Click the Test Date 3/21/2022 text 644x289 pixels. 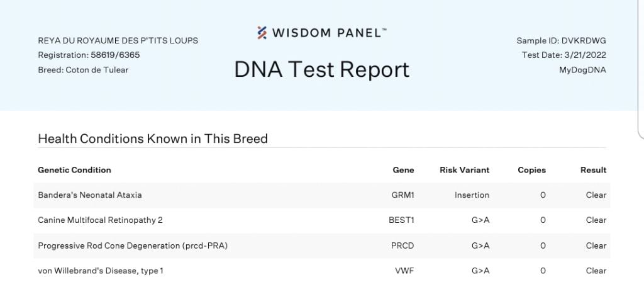pyautogui.click(x=563, y=55)
